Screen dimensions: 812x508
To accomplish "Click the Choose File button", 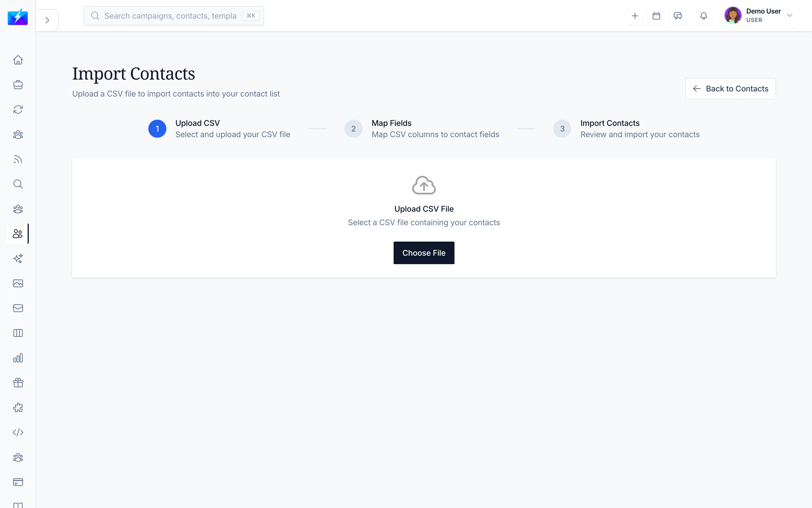I will point(424,253).
